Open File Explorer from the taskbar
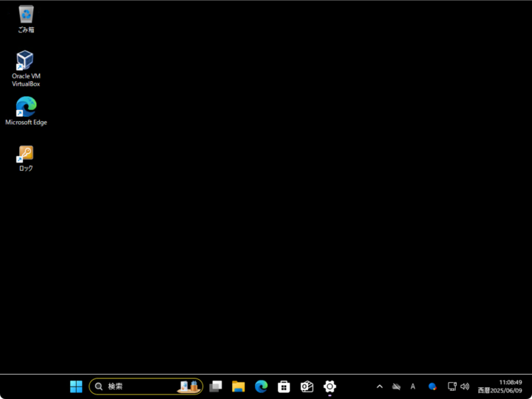This screenshot has width=532, height=399. click(x=238, y=386)
